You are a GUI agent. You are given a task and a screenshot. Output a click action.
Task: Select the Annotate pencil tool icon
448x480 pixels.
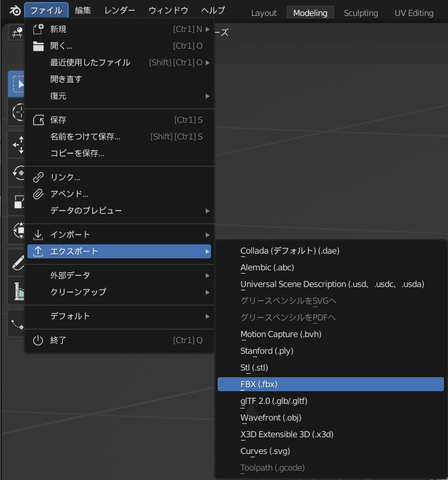pyautogui.click(x=18, y=262)
